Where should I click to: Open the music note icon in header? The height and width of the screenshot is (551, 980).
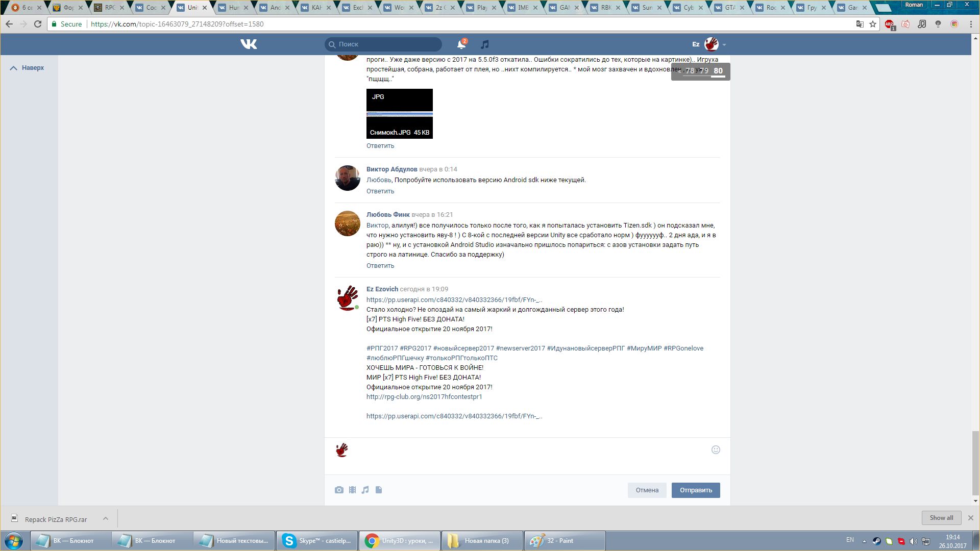485,44
